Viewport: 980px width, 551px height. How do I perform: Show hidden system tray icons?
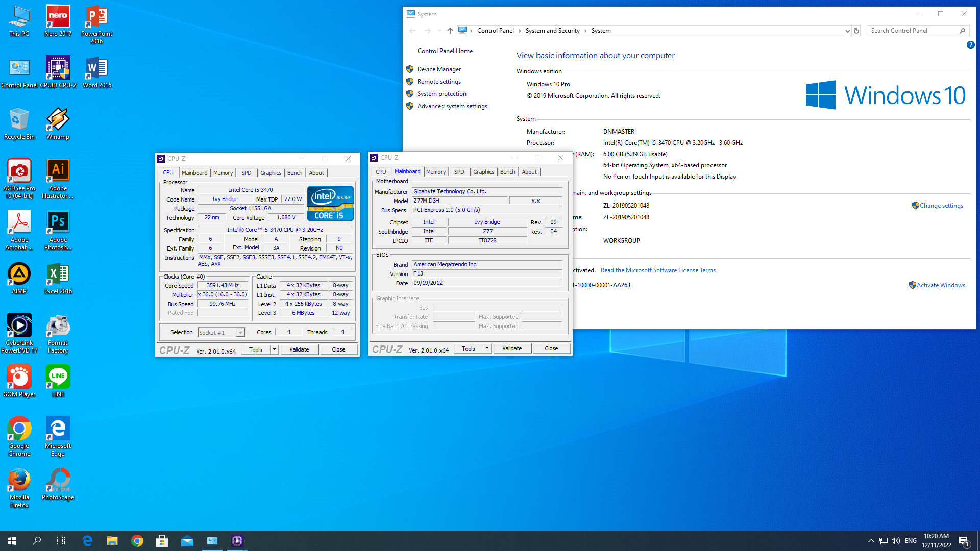pyautogui.click(x=871, y=541)
